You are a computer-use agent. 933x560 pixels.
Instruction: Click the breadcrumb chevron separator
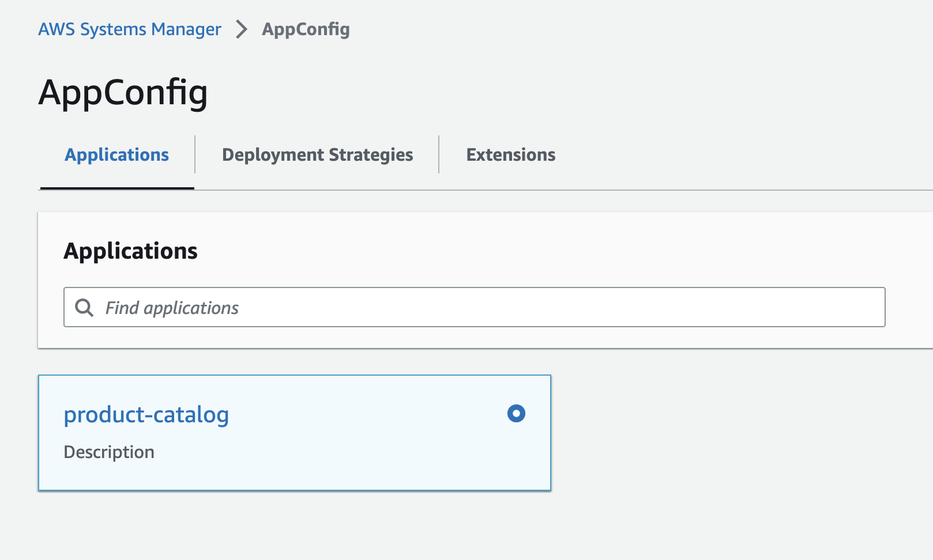242,29
